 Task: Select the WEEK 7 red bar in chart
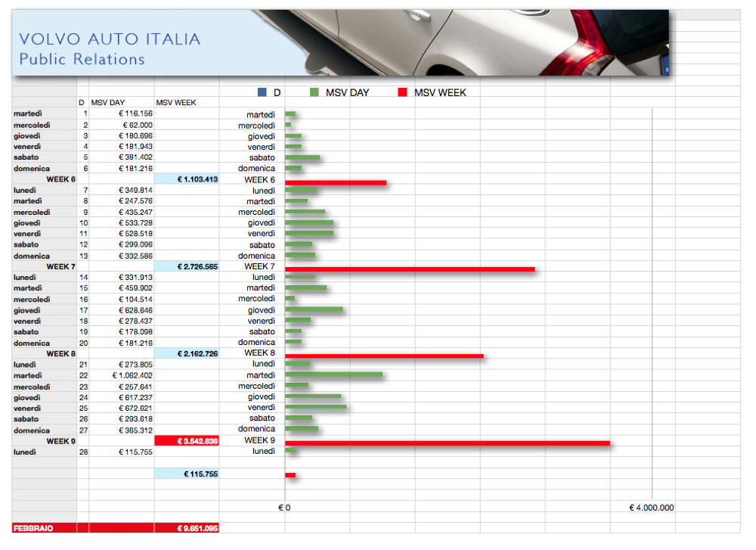409,269
